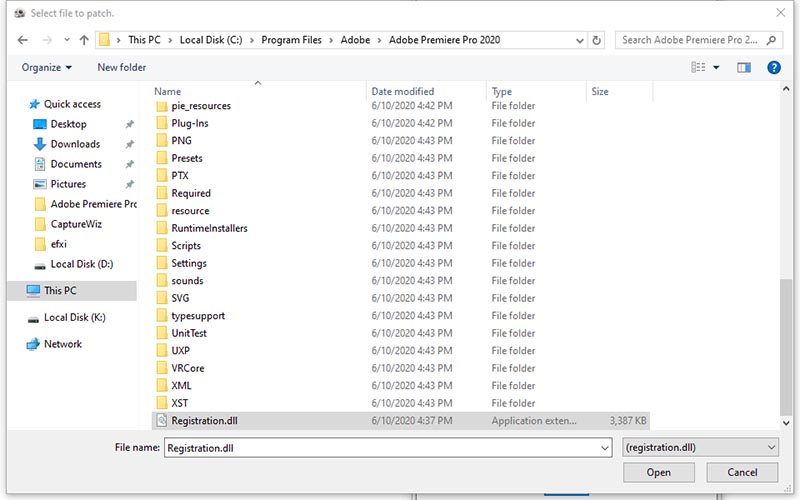Select the pie_resources folder icon
This screenshot has width=800, height=500.
[162, 106]
